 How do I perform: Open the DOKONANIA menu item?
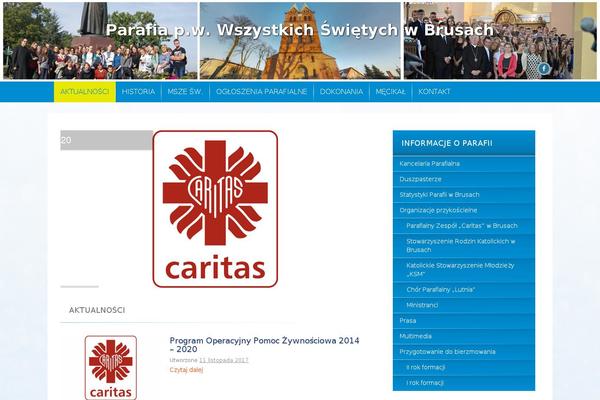click(341, 92)
